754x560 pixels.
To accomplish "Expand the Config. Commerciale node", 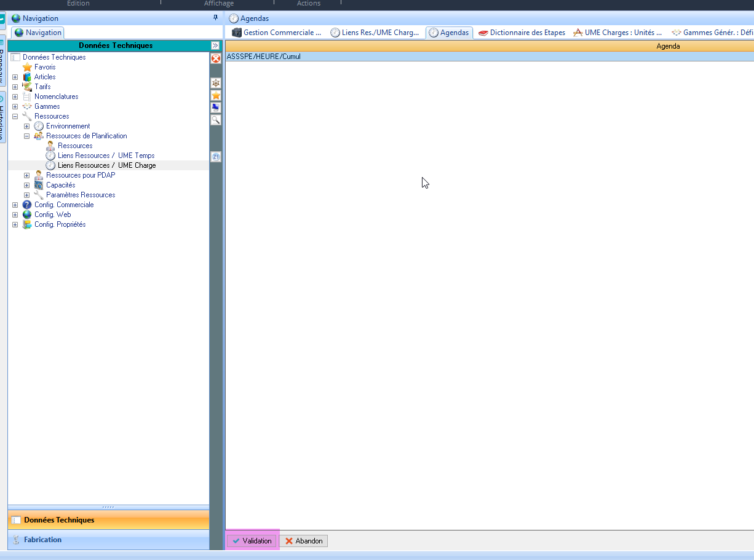I will [x=15, y=205].
